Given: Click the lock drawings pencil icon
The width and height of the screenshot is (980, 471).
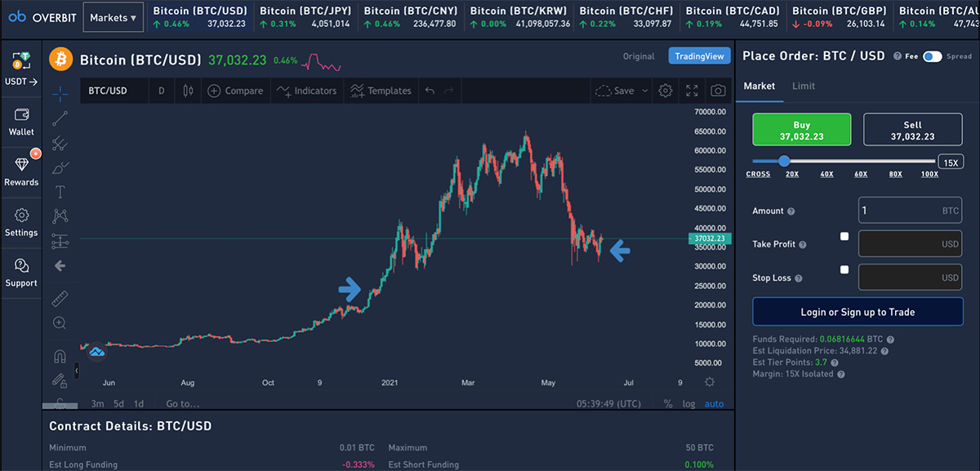Looking at the screenshot, I should (x=60, y=380).
